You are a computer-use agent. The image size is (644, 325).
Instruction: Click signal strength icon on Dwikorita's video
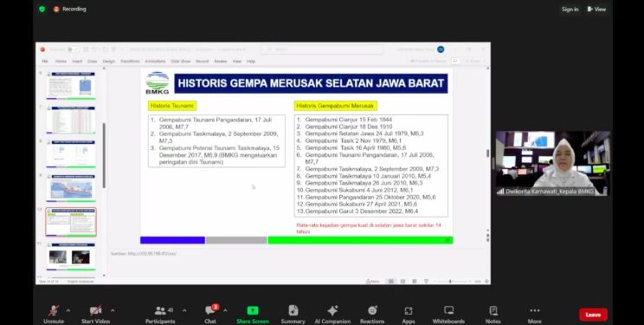click(500, 192)
